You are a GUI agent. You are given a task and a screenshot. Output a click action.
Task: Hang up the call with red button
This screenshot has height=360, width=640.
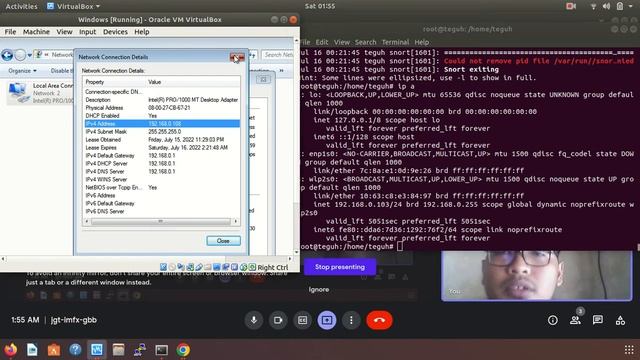pyautogui.click(x=380, y=320)
